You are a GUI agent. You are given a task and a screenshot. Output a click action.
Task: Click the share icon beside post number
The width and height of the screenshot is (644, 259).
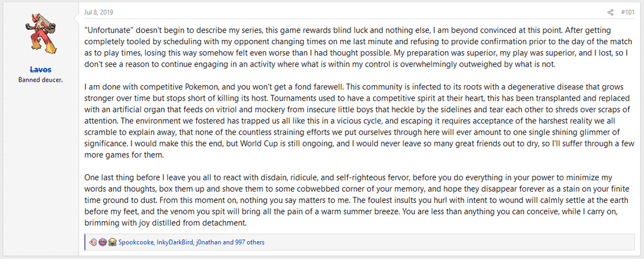click(x=611, y=12)
